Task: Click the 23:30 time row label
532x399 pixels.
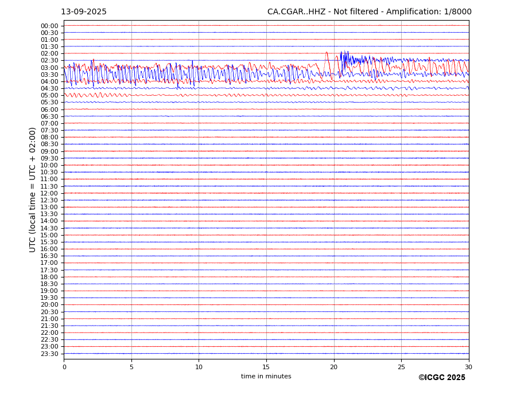Action: (49, 354)
